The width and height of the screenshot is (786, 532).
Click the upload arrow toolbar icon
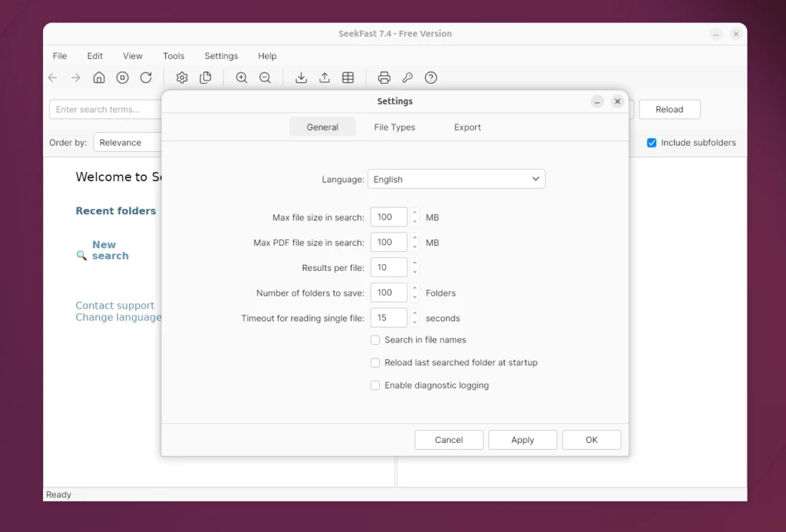coord(325,78)
